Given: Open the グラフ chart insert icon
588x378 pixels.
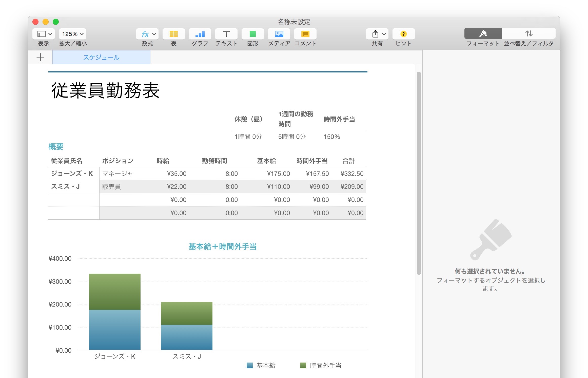Looking at the screenshot, I should 200,34.
